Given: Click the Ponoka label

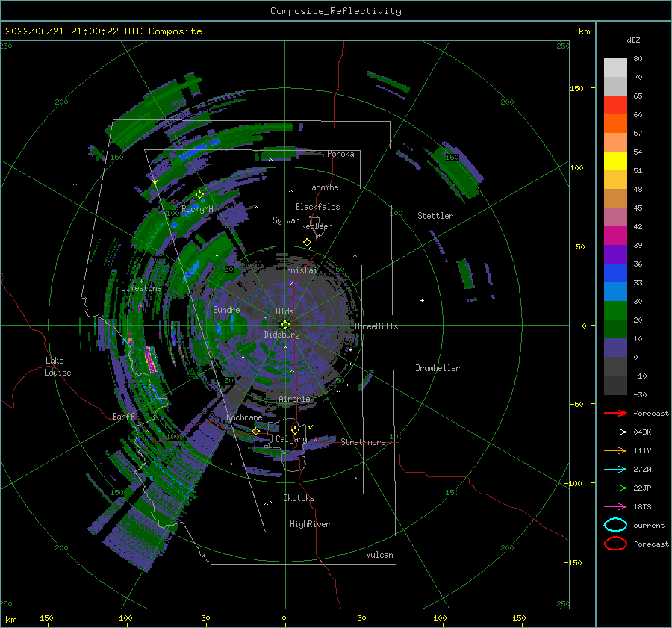Looking at the screenshot, I should [x=340, y=154].
